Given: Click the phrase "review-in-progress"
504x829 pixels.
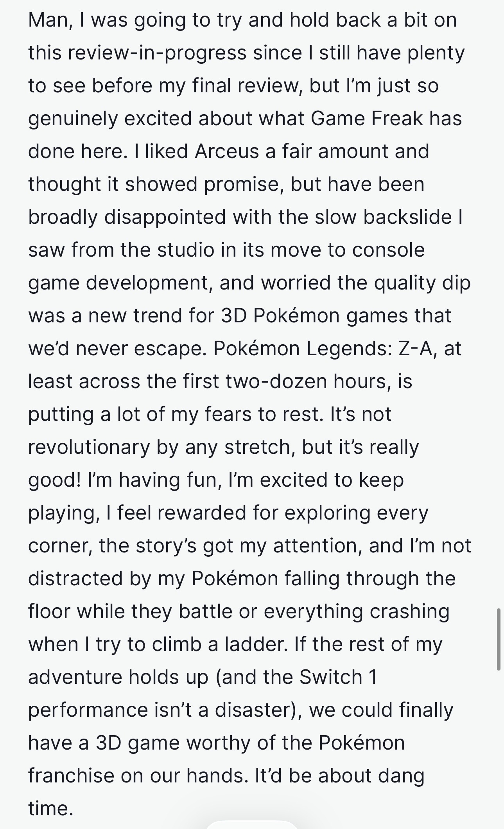Looking at the screenshot, I should coord(157,53).
